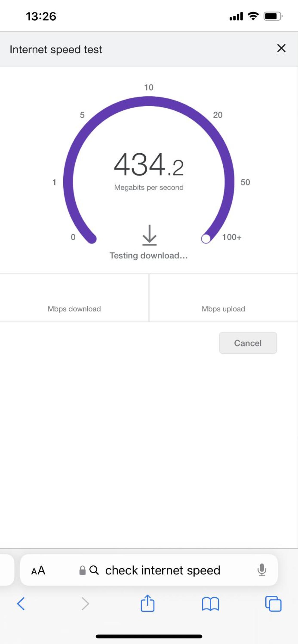Tap the Cancel button
298x644 pixels.
[x=248, y=343]
